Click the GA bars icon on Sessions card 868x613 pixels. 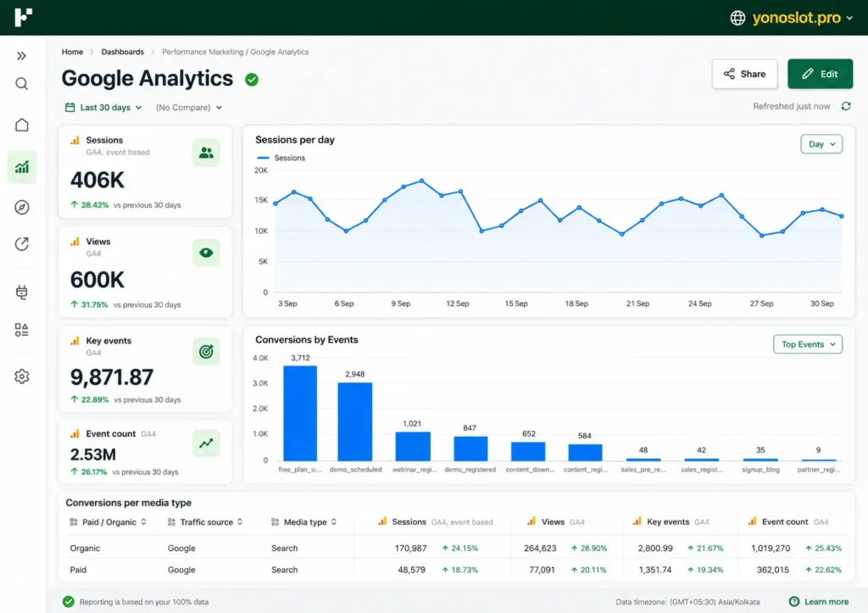75,141
